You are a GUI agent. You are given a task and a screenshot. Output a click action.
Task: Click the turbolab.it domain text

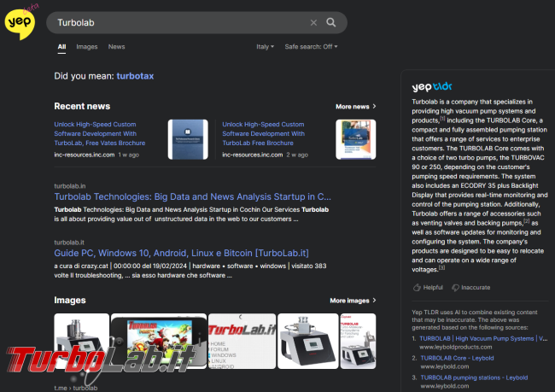[x=69, y=243]
